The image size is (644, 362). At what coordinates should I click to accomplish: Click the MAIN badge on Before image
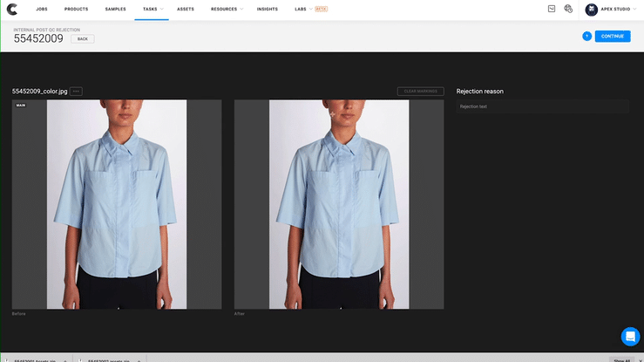point(21,106)
